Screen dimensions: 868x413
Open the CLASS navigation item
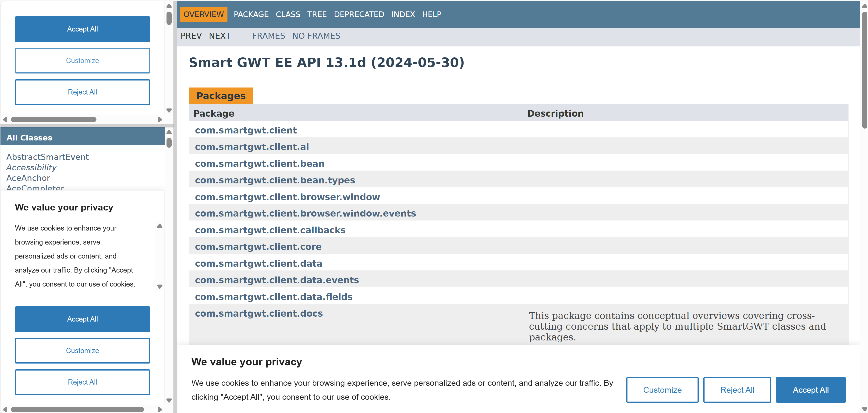click(x=288, y=14)
